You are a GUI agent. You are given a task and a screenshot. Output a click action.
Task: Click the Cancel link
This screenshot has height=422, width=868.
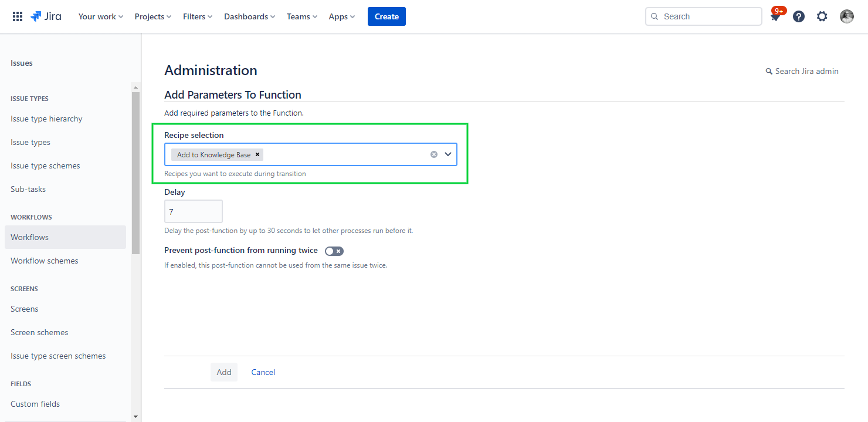pos(263,372)
